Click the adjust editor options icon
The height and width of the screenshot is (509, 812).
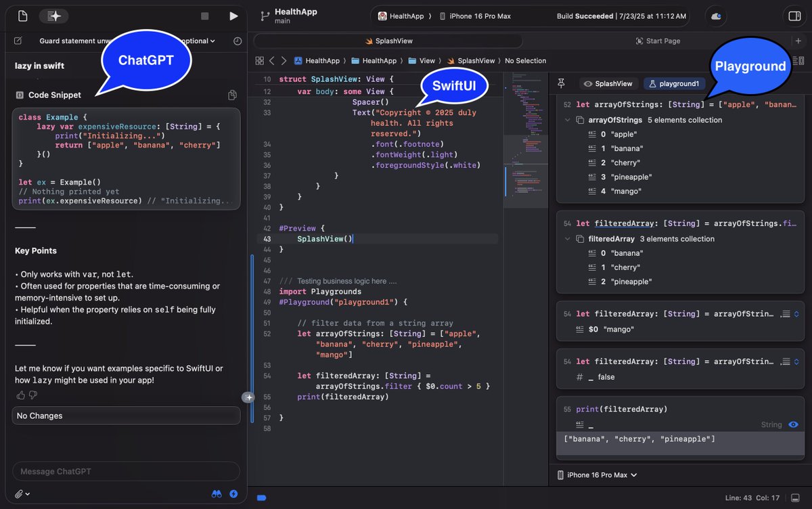click(800, 61)
